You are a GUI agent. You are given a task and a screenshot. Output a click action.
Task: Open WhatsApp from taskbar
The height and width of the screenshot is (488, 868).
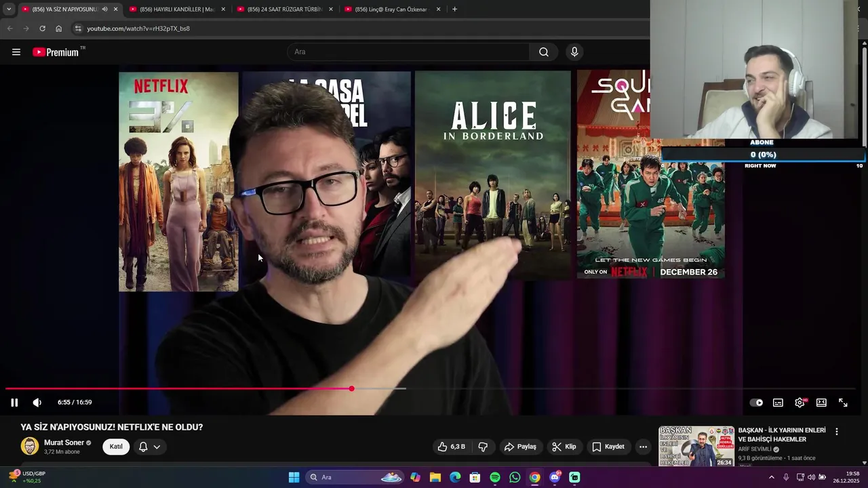(515, 477)
